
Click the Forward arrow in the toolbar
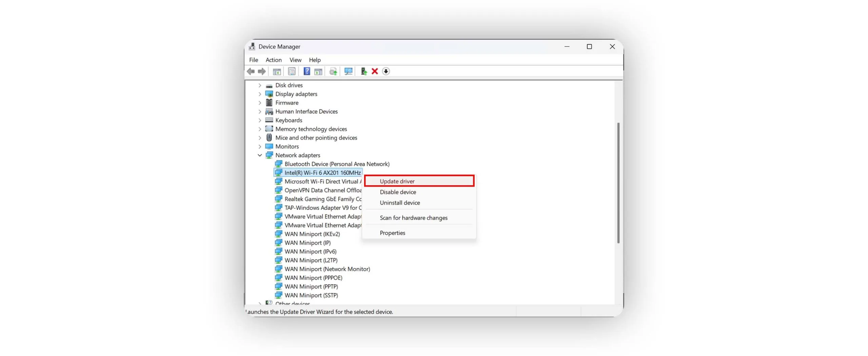(261, 71)
